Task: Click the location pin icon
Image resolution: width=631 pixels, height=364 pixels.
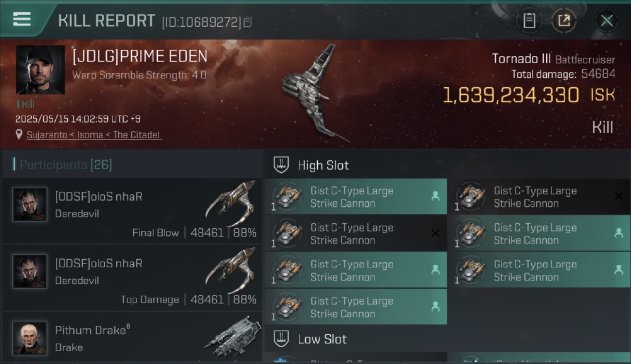Action: [19, 134]
